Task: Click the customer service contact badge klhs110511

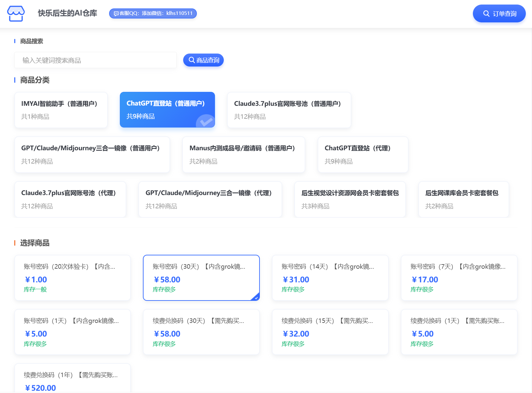Action: pyautogui.click(x=153, y=13)
